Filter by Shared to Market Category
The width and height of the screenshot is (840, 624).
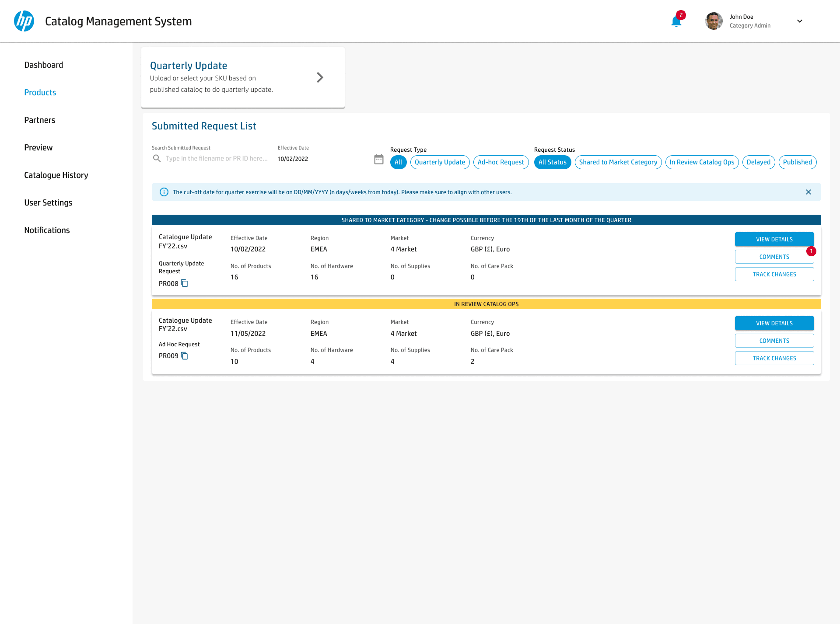(618, 162)
